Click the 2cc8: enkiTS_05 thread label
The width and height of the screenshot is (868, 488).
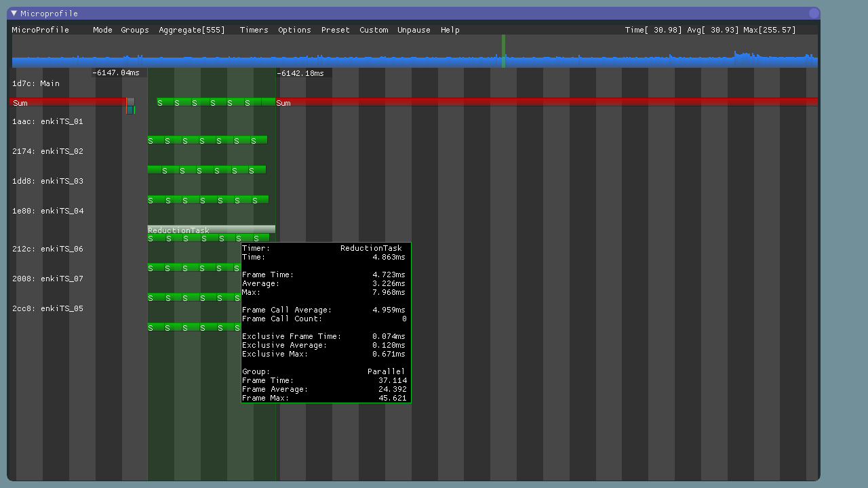tap(47, 309)
